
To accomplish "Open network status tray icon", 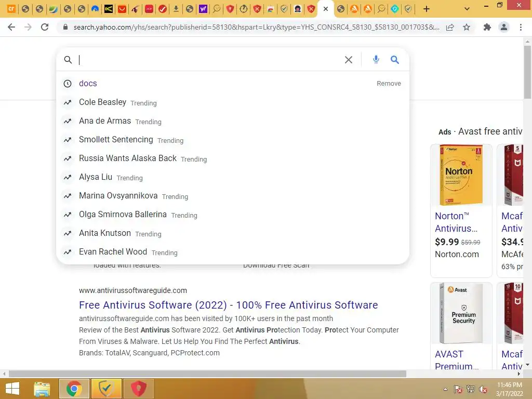I will [471, 389].
